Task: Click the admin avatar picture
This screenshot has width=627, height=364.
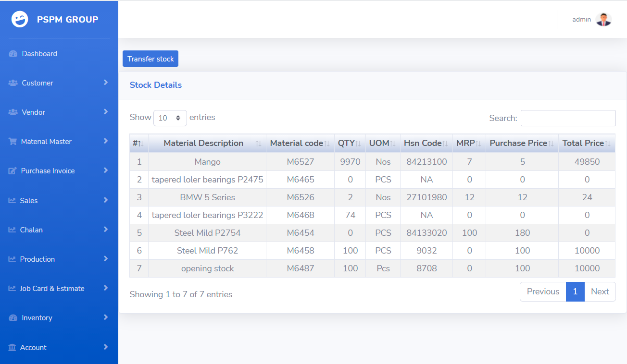Action: (x=603, y=20)
